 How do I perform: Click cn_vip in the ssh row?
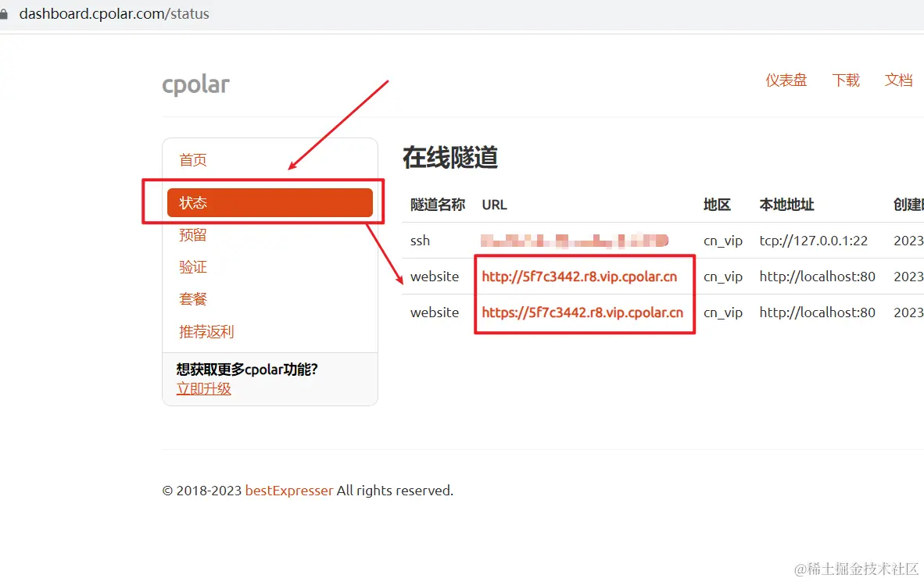[x=723, y=241]
